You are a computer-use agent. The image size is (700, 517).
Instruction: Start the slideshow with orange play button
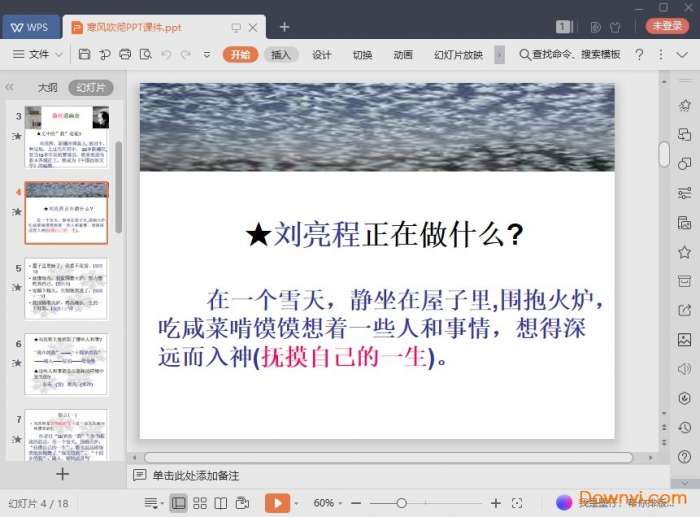276,503
